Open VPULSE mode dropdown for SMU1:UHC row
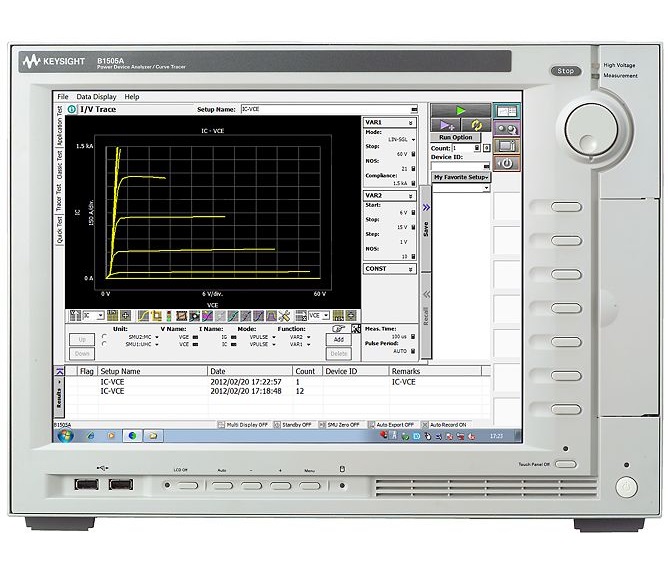Image resolution: width=668 pixels, height=573 pixels. tap(274, 344)
